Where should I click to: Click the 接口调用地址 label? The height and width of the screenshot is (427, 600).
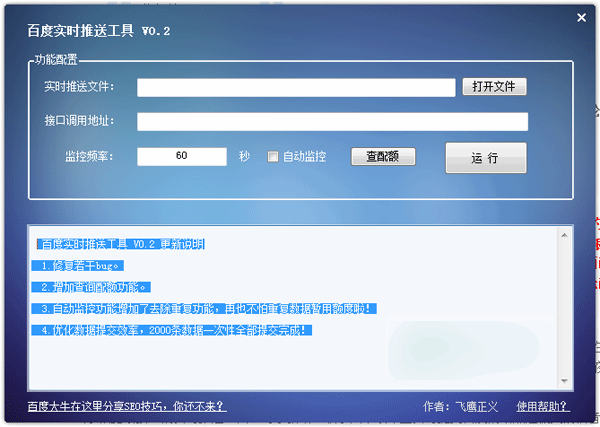click(x=79, y=121)
